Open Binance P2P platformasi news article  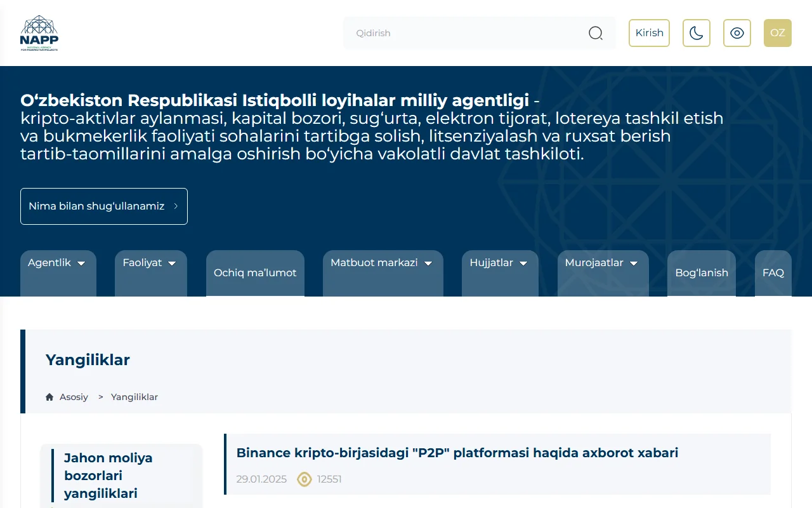tap(457, 453)
